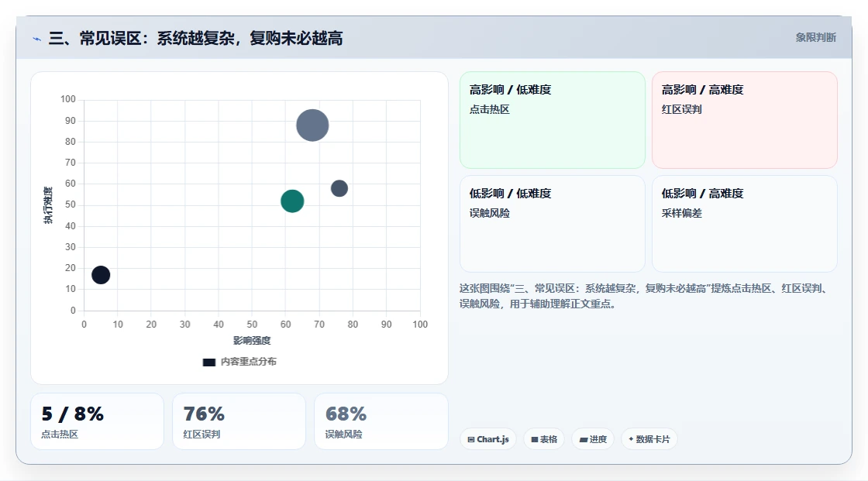Click 采样偏差 text in the quadrant card
Screen dimensions: 868x481
[681, 213]
